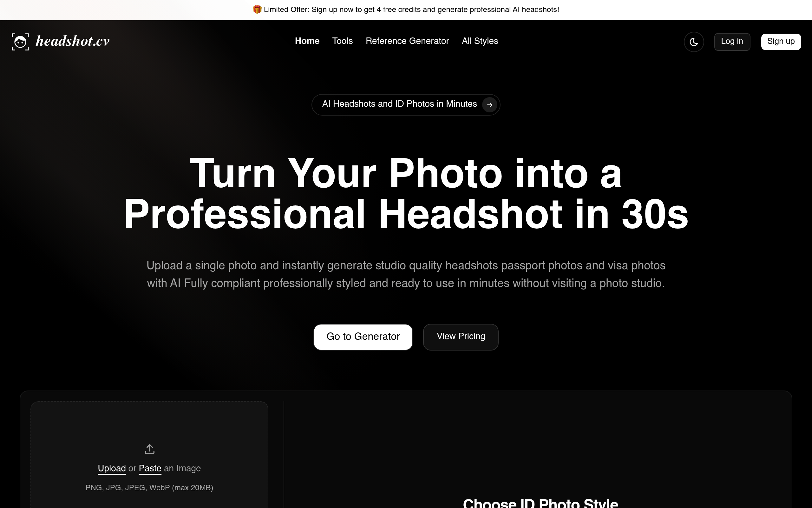812x508 pixels.
Task: Open the Home nav item
Action: click(x=307, y=41)
